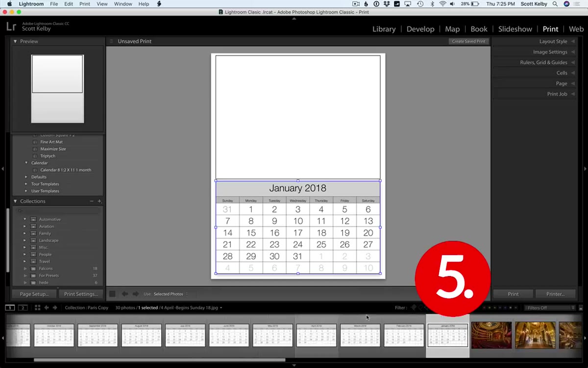Select the January 2018 filmstrip thumbnail

click(x=448, y=336)
